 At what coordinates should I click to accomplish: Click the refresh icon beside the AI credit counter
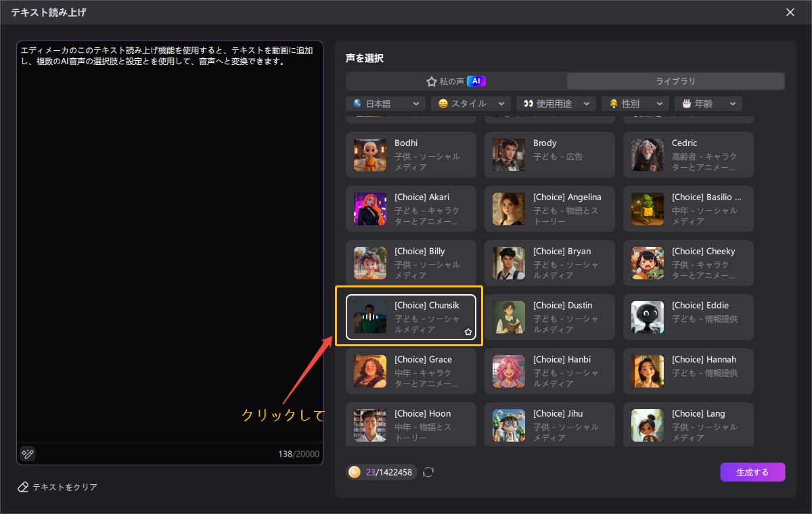(x=428, y=472)
